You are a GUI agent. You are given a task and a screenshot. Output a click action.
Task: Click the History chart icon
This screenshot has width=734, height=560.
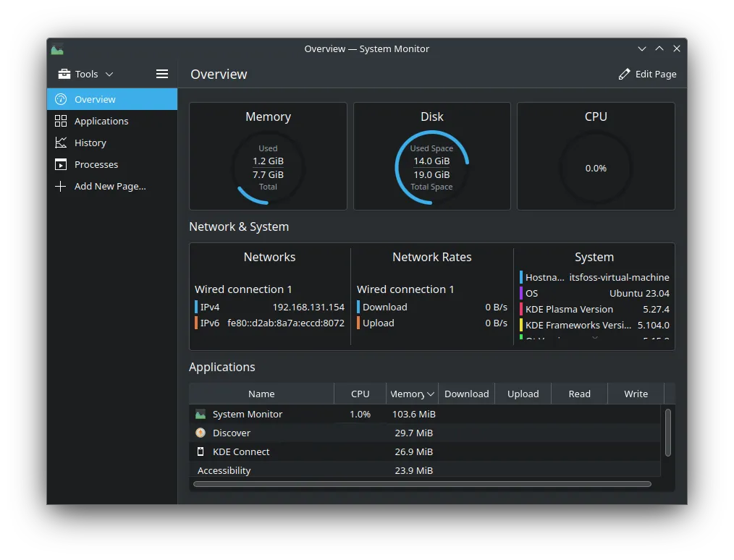click(61, 143)
